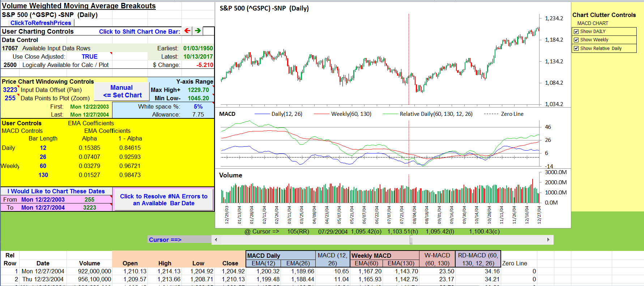Click the S&P 500 price chart title
Image resolution: width=644 pixels, height=286 pixels.
(264, 8)
